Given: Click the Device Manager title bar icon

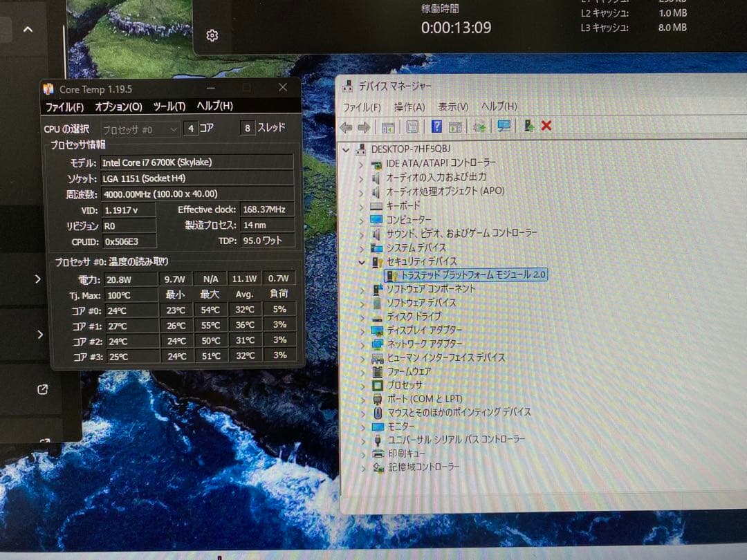Looking at the screenshot, I should pyautogui.click(x=348, y=86).
